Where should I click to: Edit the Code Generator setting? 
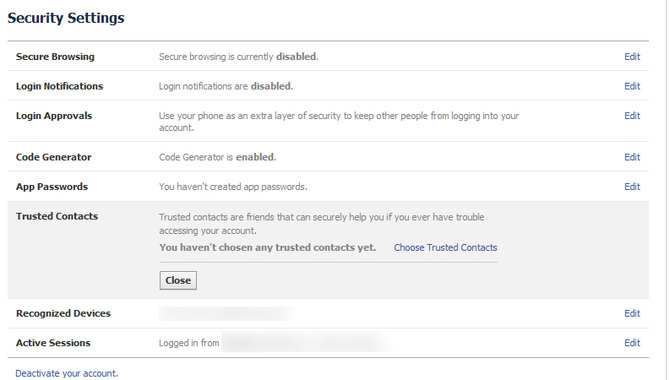click(632, 157)
